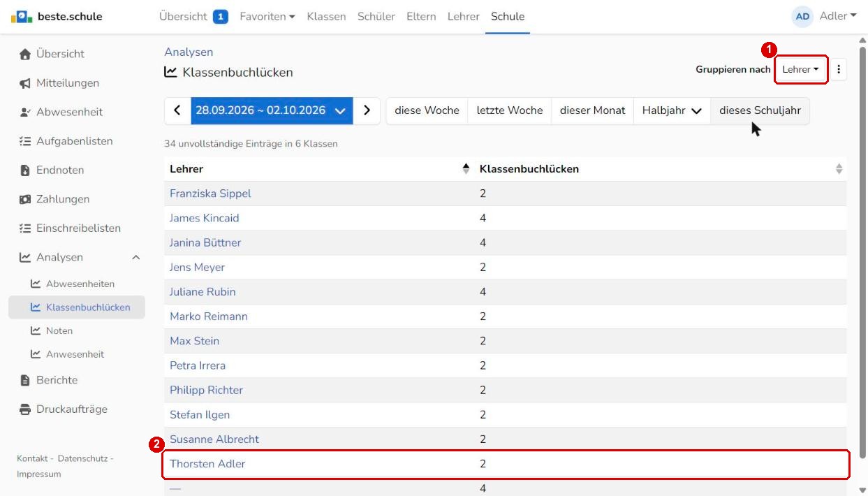The width and height of the screenshot is (868, 496).
Task: Click the Datenschutz footer link
Action: (x=82, y=458)
